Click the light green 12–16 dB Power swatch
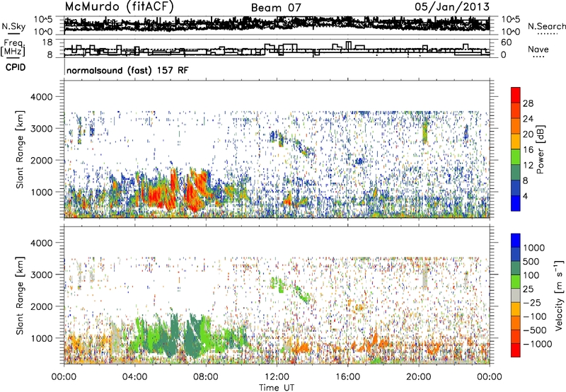The width and height of the screenshot is (566, 392). pos(516,156)
